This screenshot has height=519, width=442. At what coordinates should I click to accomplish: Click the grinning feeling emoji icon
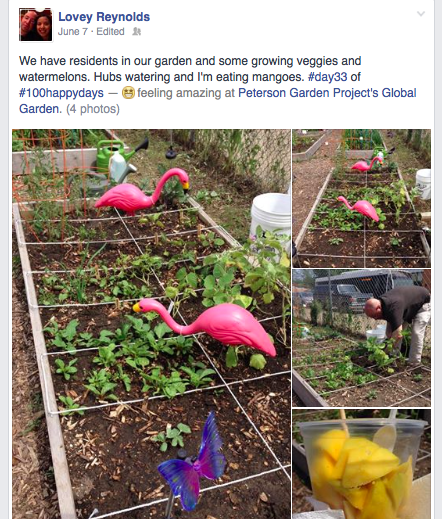coord(128,93)
